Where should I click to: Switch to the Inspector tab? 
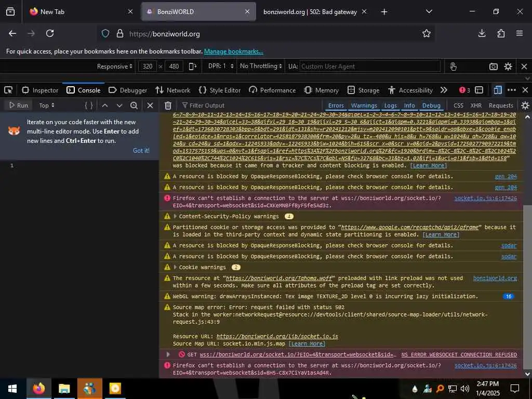tap(40, 90)
